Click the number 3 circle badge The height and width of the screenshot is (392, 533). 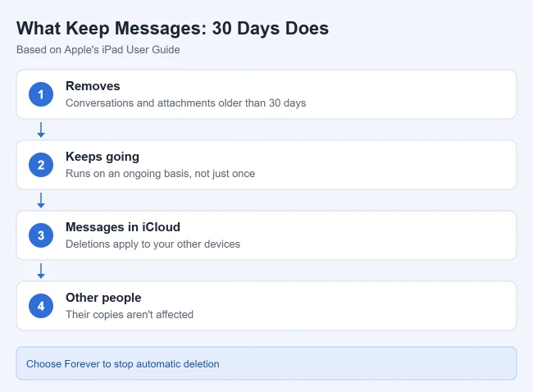point(41,235)
